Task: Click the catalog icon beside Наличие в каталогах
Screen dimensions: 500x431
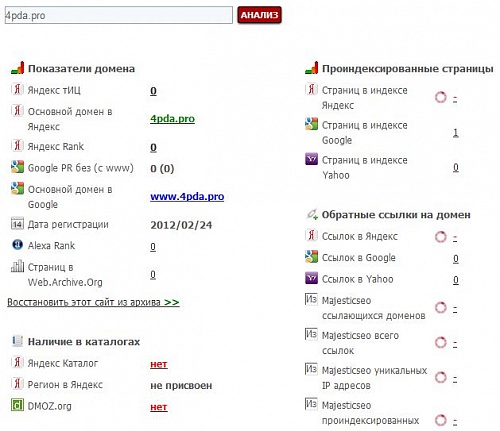Action: coord(17,341)
